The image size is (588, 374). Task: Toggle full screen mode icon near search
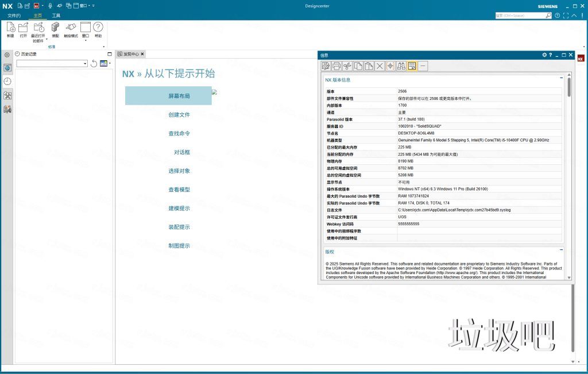[566, 16]
